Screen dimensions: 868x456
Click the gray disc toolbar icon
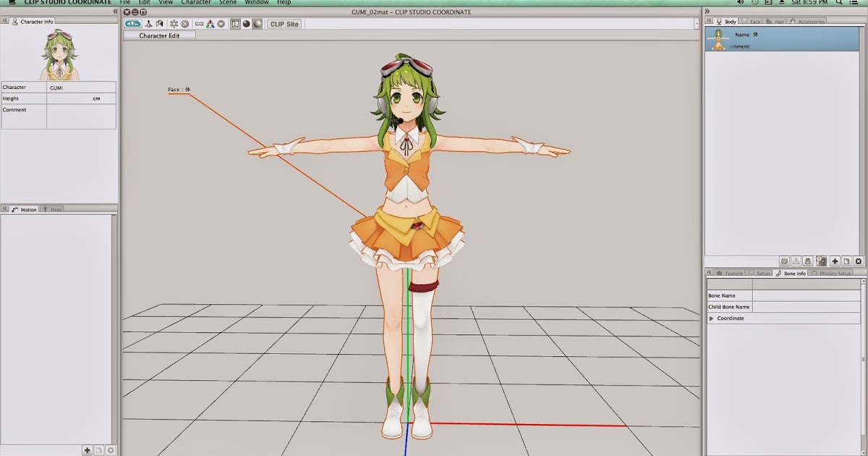tap(221, 24)
